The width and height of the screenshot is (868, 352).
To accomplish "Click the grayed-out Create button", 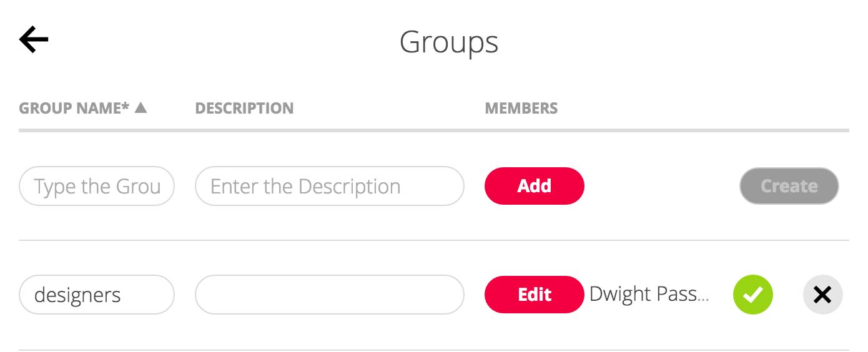I will [789, 186].
